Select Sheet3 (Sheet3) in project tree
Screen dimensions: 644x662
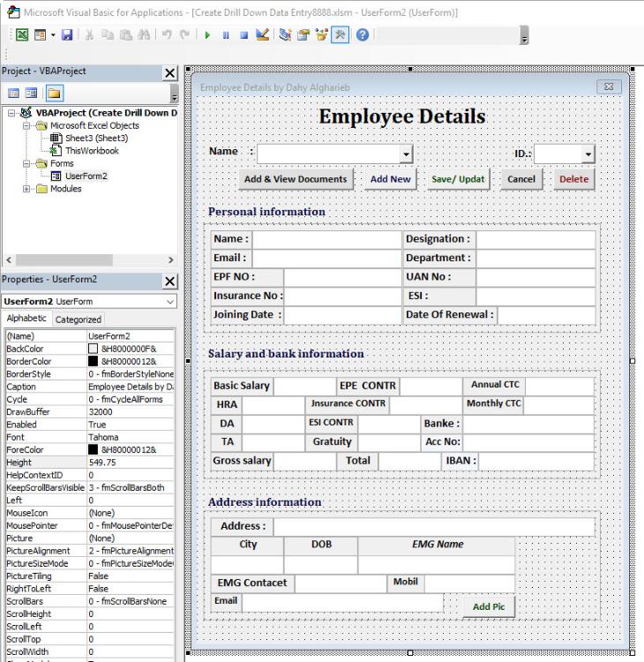point(96,138)
